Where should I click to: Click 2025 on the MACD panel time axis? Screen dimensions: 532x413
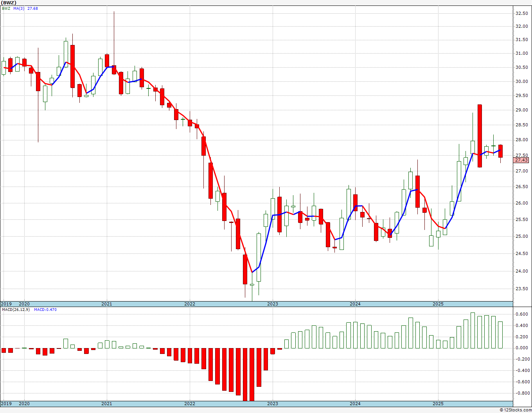coord(438,404)
